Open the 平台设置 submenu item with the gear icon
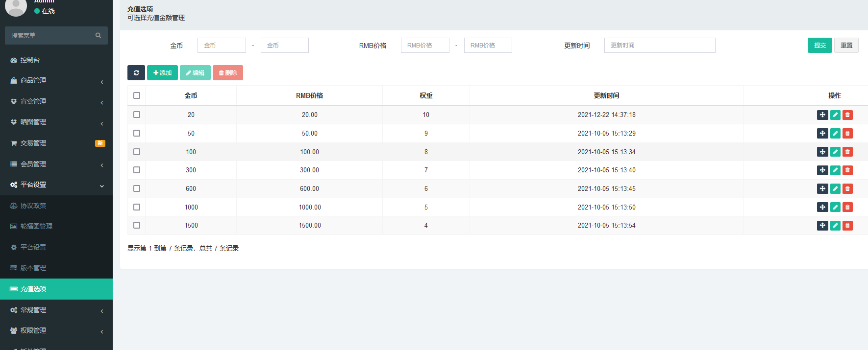 pyautogui.click(x=56, y=247)
